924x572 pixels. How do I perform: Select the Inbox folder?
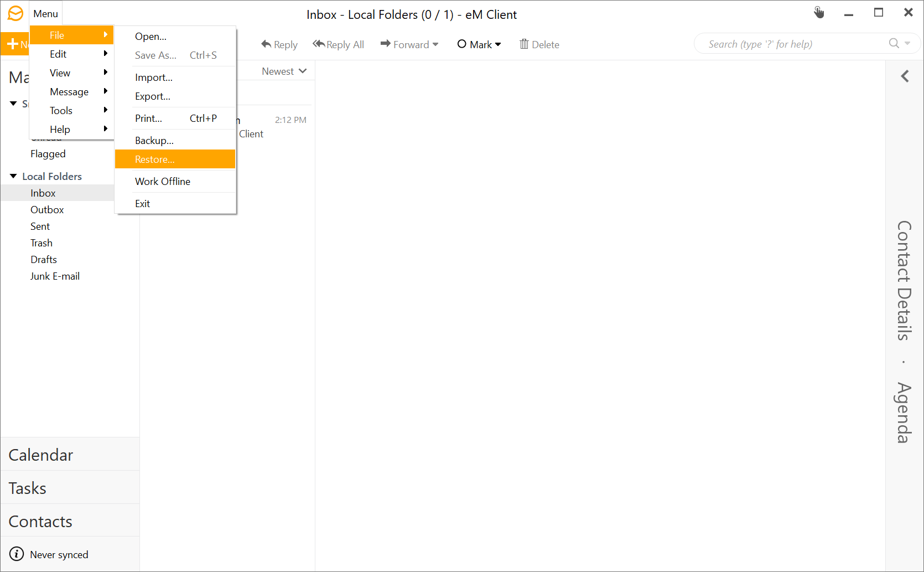click(58, 193)
